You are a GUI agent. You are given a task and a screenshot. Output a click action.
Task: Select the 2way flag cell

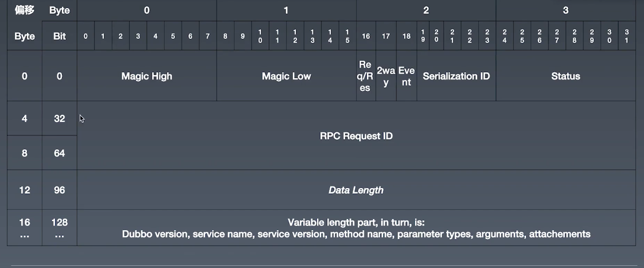[386, 76]
